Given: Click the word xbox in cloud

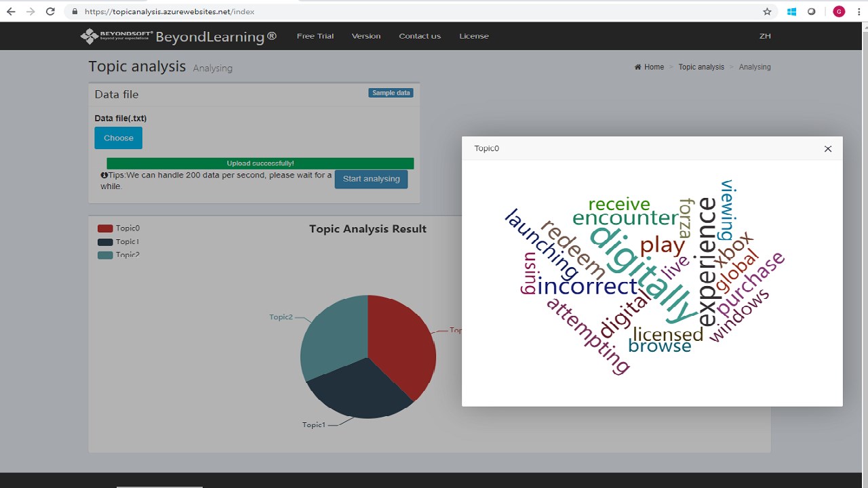Looking at the screenshot, I should click(x=732, y=250).
